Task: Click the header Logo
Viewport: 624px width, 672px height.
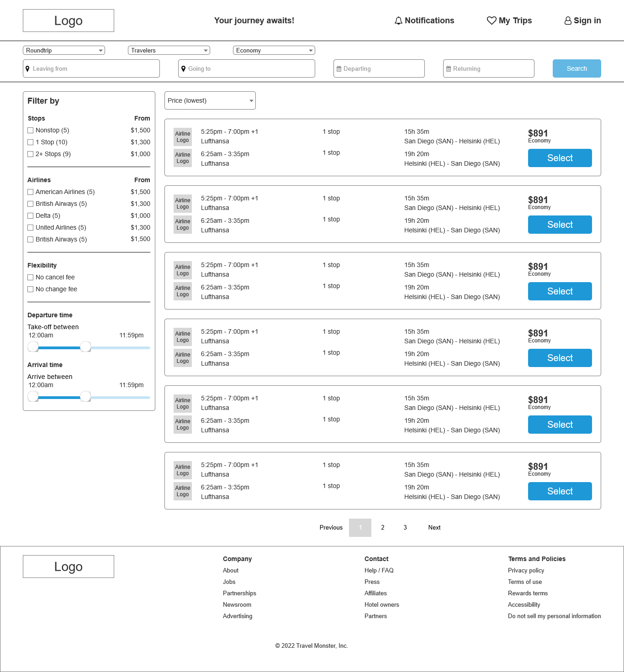Action: click(x=69, y=21)
